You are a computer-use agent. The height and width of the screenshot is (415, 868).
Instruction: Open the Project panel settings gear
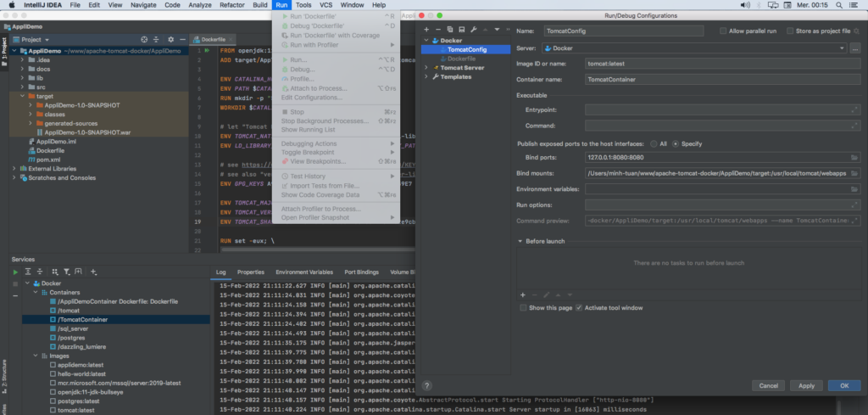coord(170,39)
